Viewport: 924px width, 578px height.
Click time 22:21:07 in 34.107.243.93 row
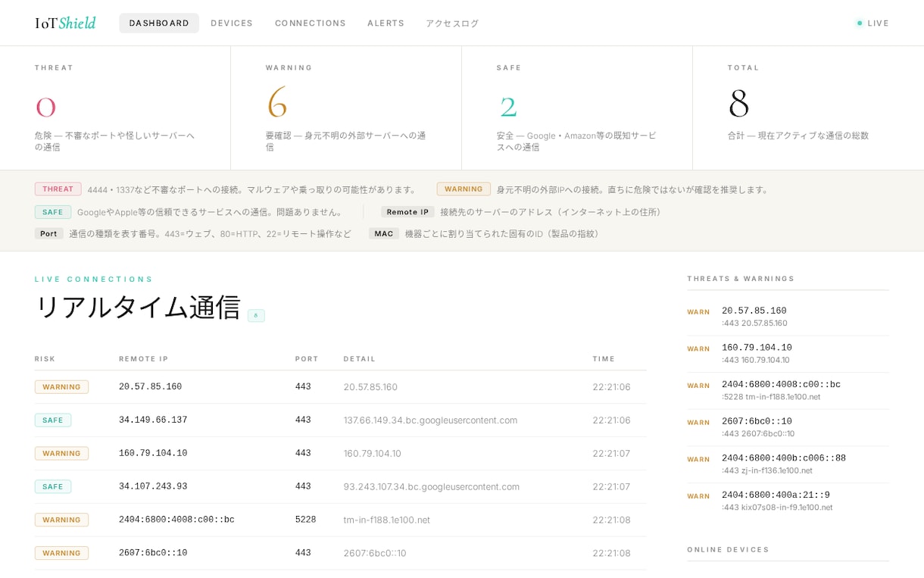[x=611, y=487]
